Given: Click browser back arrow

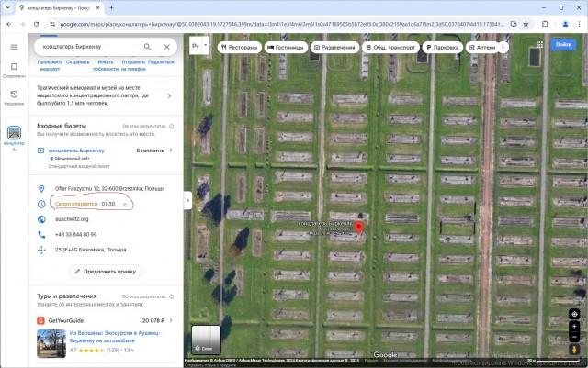Looking at the screenshot, I should (9, 24).
